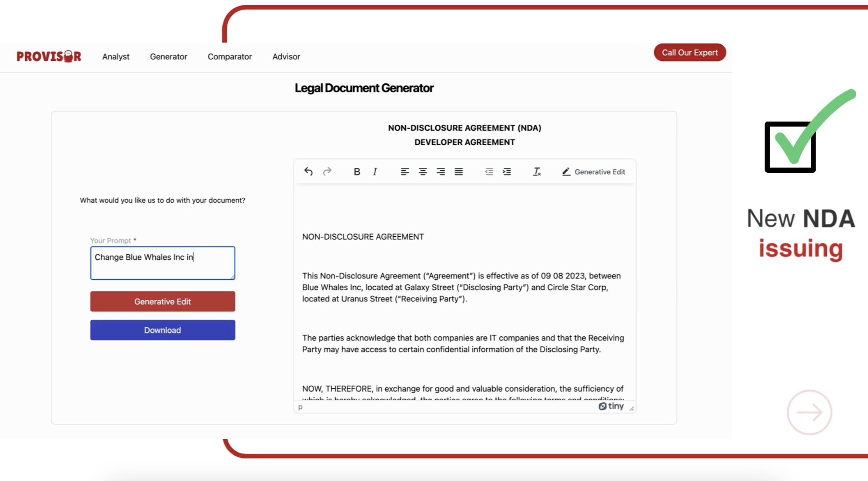This screenshot has height=481, width=868.
Task: Toggle bold formatting
Action: click(357, 172)
